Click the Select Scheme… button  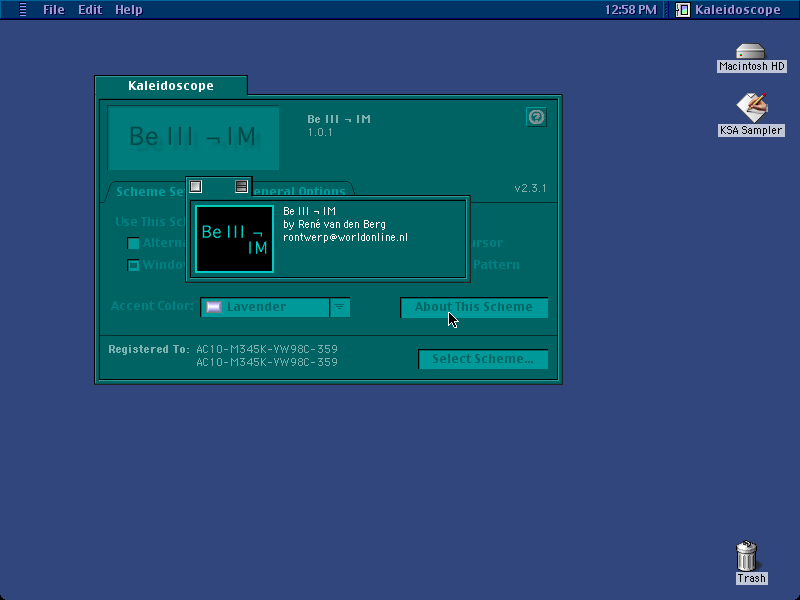coord(483,359)
